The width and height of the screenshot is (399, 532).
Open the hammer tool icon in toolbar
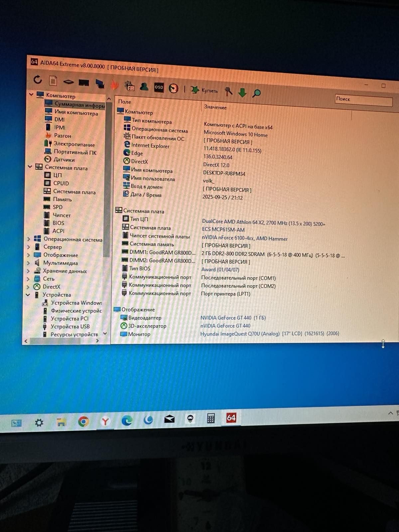pos(228,91)
